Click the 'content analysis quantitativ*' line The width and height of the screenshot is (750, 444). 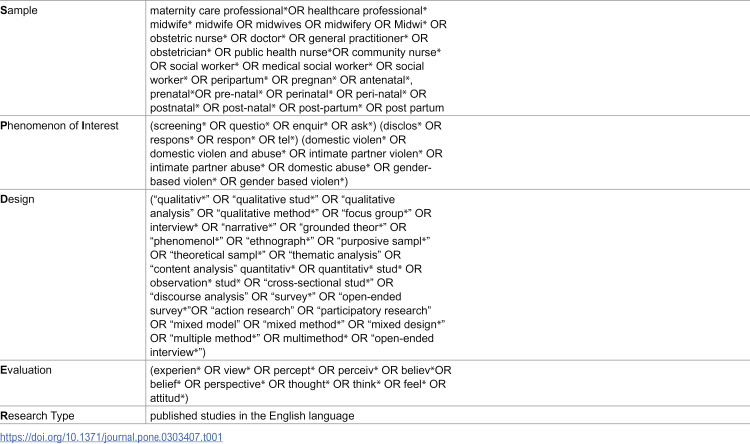(286, 269)
